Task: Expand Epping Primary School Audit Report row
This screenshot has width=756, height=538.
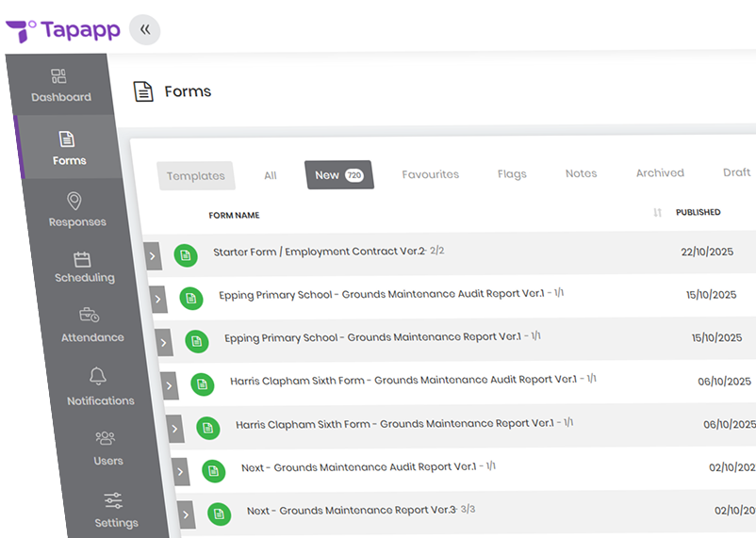Action: click(158, 300)
